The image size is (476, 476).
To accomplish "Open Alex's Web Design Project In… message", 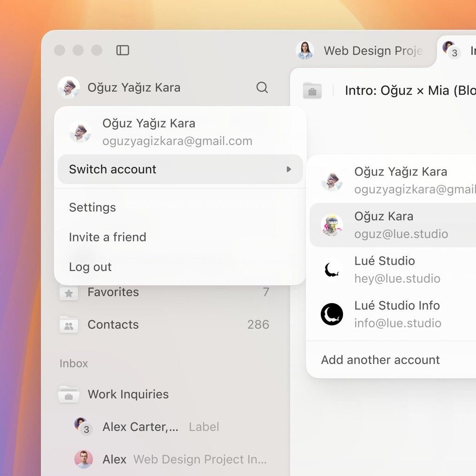I will (x=164, y=459).
